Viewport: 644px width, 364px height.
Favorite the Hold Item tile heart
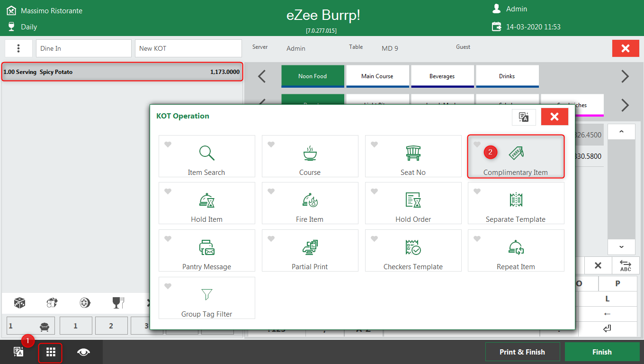tap(168, 191)
